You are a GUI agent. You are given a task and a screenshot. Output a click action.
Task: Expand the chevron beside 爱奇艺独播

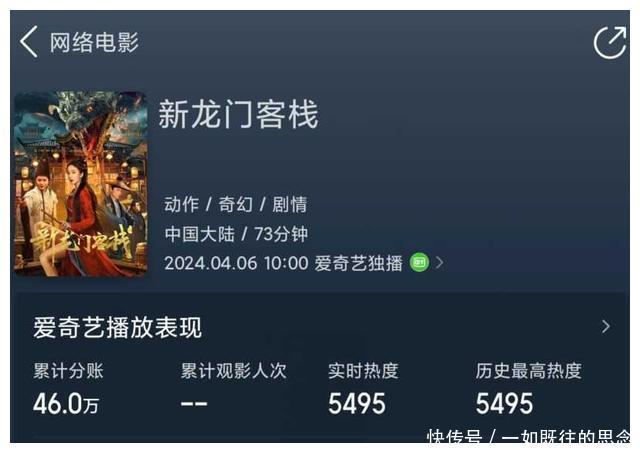pyautogui.click(x=440, y=262)
